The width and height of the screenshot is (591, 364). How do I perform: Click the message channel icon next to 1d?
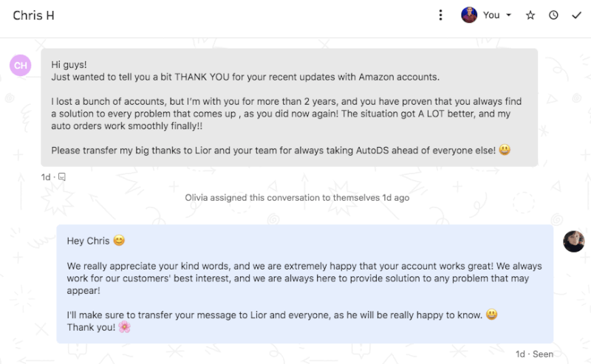click(62, 176)
